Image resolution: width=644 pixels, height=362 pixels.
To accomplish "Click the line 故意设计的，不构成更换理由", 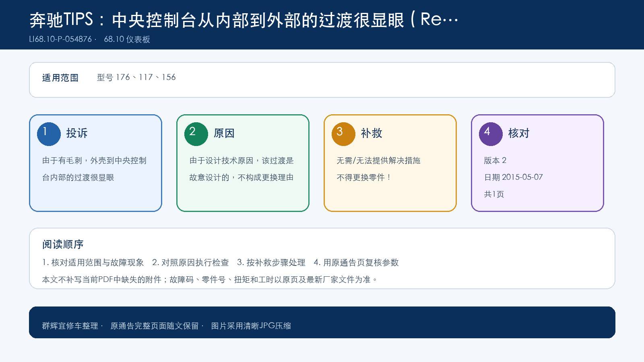I will pyautogui.click(x=242, y=177).
